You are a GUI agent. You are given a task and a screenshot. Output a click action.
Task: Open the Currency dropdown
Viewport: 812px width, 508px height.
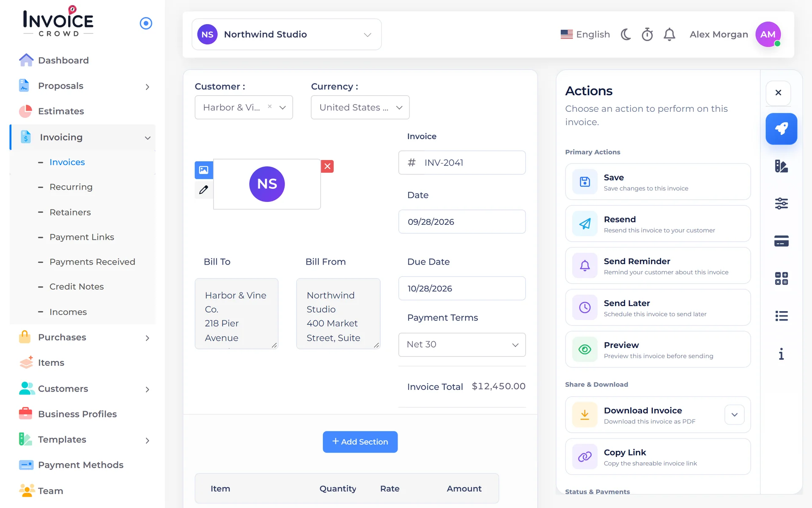coord(360,108)
